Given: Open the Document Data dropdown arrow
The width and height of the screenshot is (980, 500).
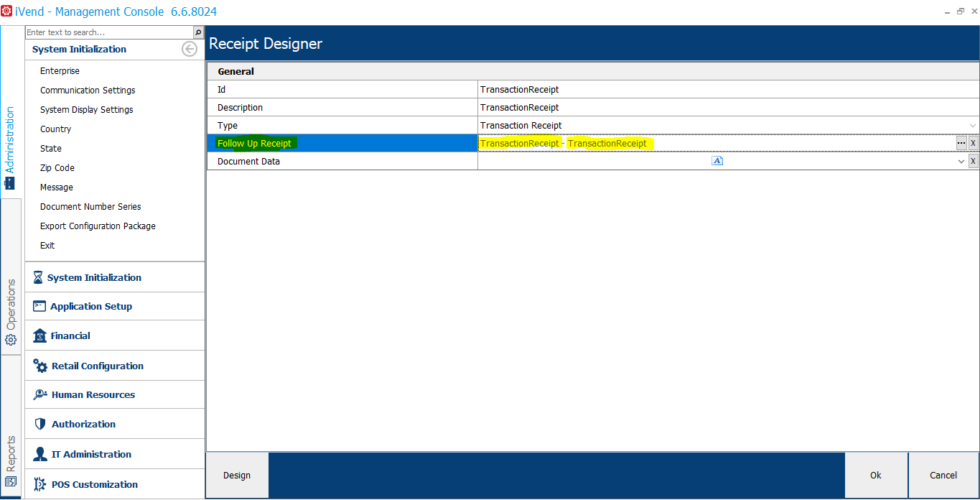Looking at the screenshot, I should pos(961,162).
